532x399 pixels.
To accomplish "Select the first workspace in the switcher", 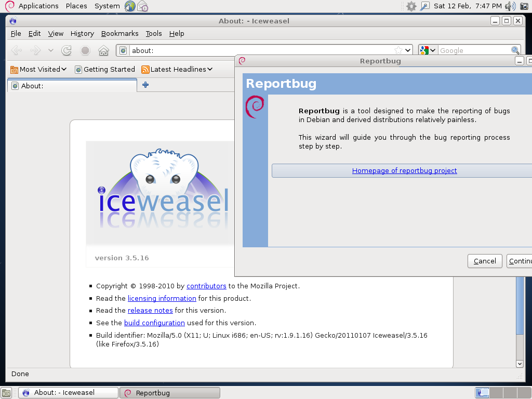I will pyautogui.click(x=482, y=393).
